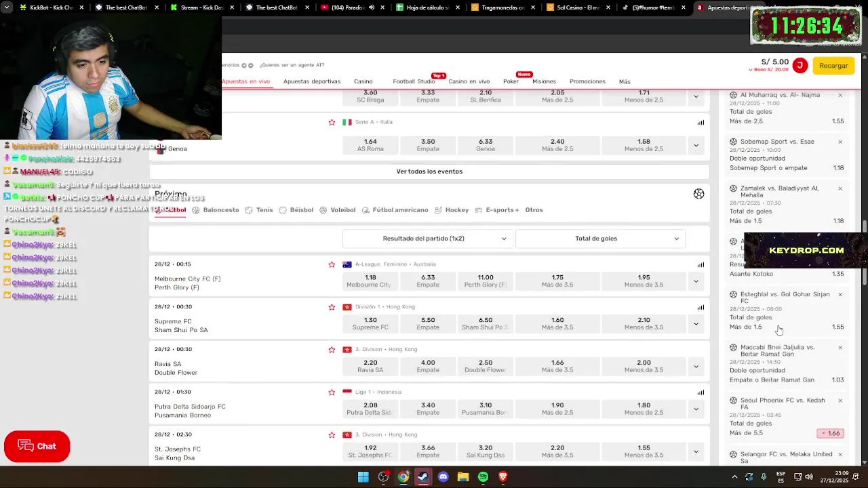Open Casino en vivo section
Image resolution: width=868 pixels, height=488 pixels.
469,81
